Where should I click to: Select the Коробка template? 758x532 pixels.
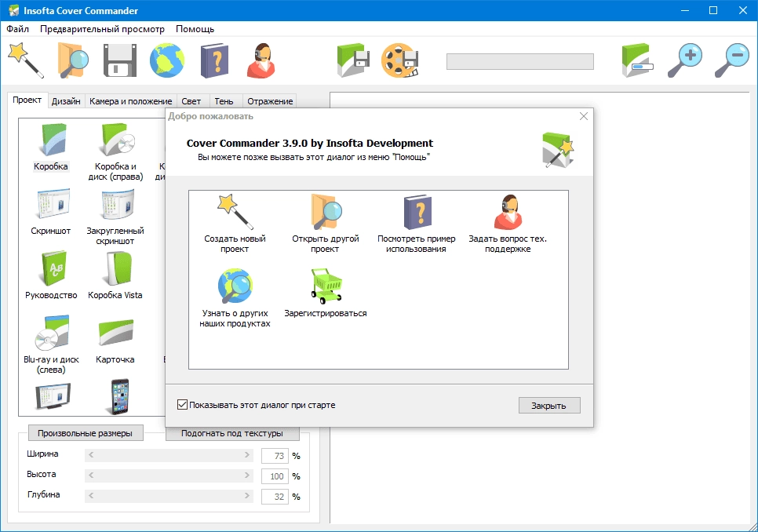coord(51,148)
